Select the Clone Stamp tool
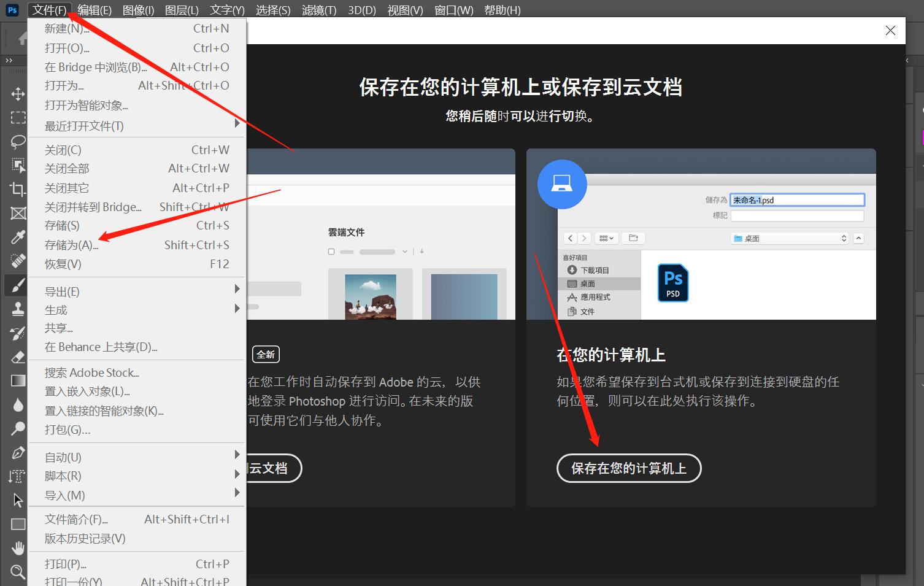This screenshot has height=586, width=924. pos(18,309)
